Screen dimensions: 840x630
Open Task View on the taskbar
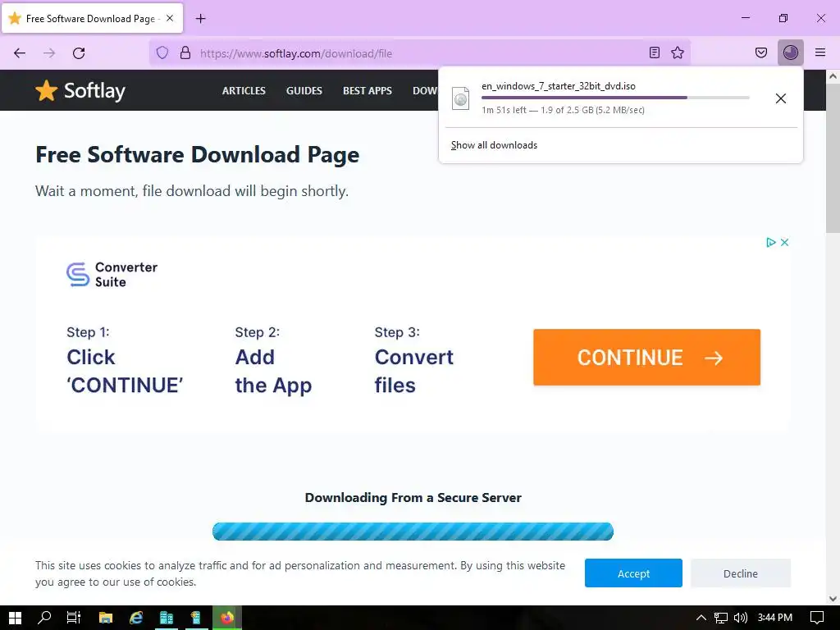pyautogui.click(x=74, y=618)
